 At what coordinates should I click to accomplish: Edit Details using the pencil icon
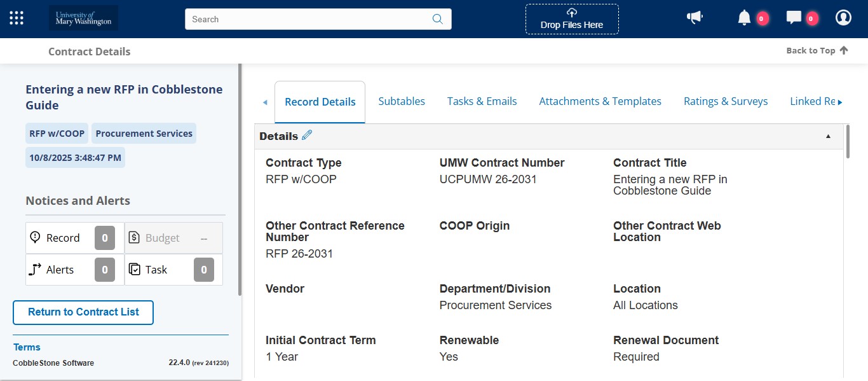[307, 135]
